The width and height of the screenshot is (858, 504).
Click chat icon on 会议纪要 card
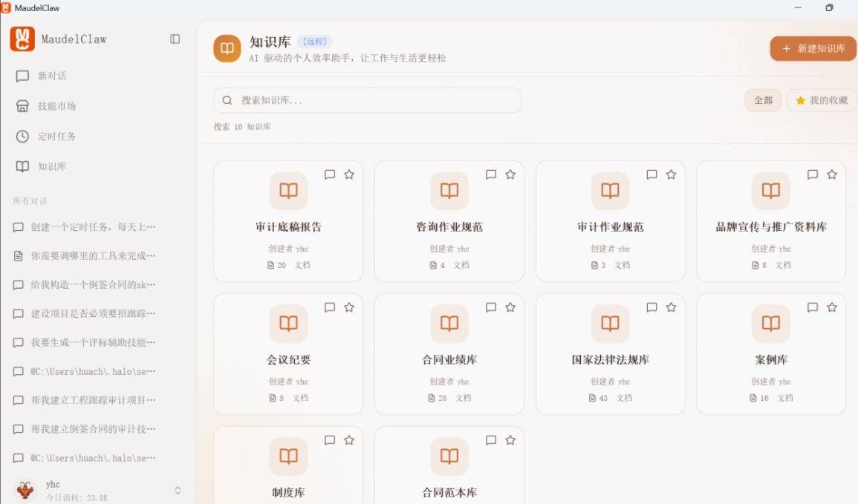[330, 307]
